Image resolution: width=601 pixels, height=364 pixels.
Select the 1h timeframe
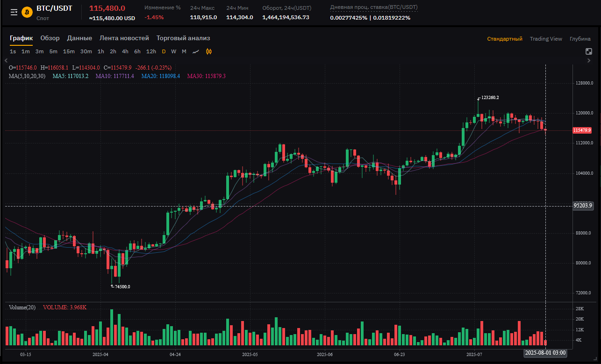tap(101, 51)
